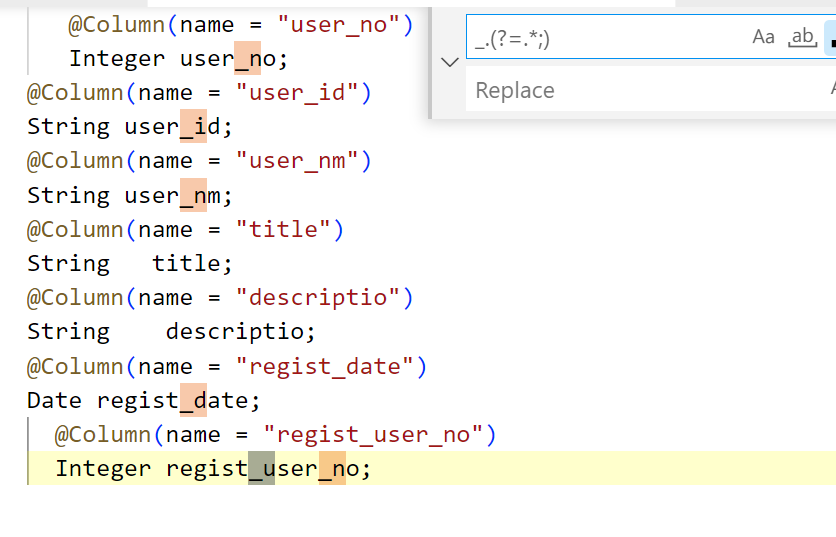Image resolution: width=836 pixels, height=537 pixels.
Task: Click the text '@Column(name = "user_id")'
Action: tap(199, 93)
